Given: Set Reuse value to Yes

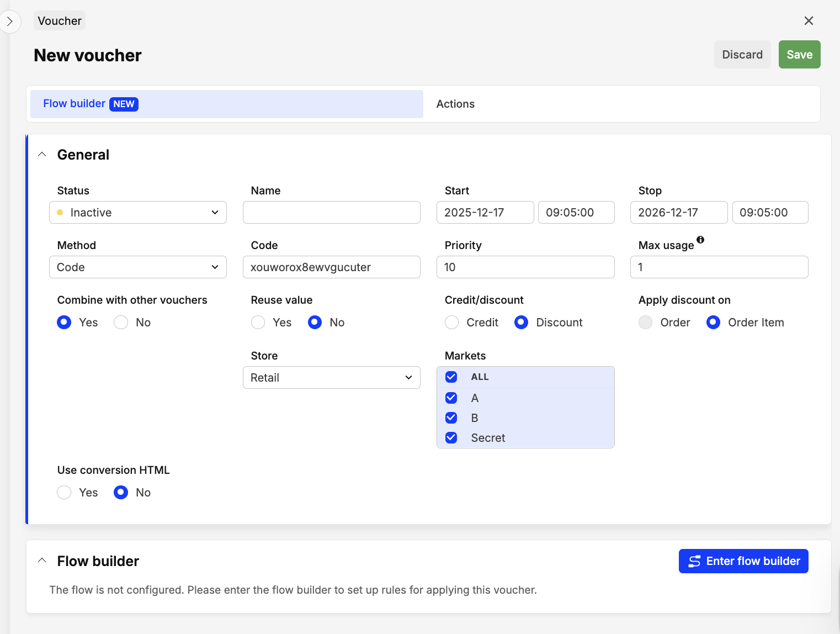Looking at the screenshot, I should 258,323.
